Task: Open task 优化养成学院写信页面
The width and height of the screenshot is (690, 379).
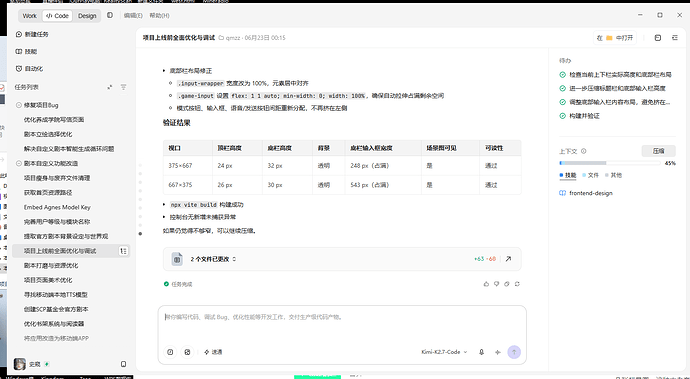Action: coord(54,120)
